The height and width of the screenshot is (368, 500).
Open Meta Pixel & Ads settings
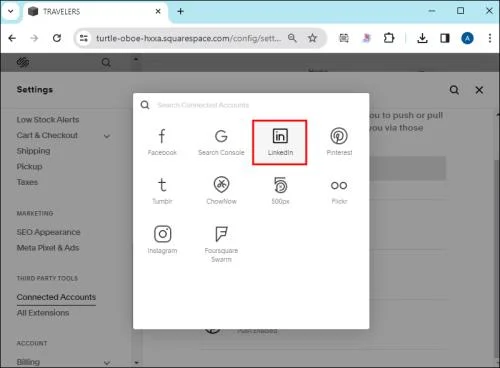[48, 248]
